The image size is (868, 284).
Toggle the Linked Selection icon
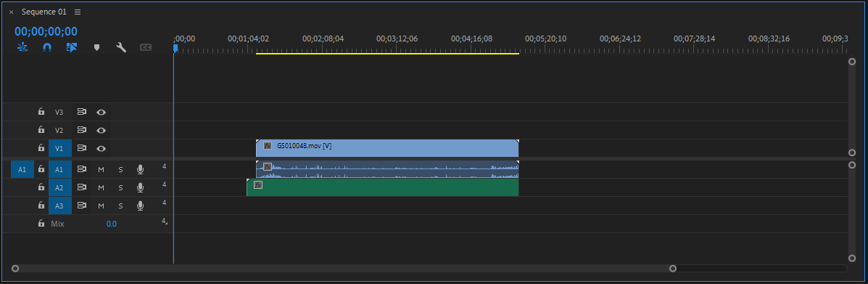click(71, 48)
